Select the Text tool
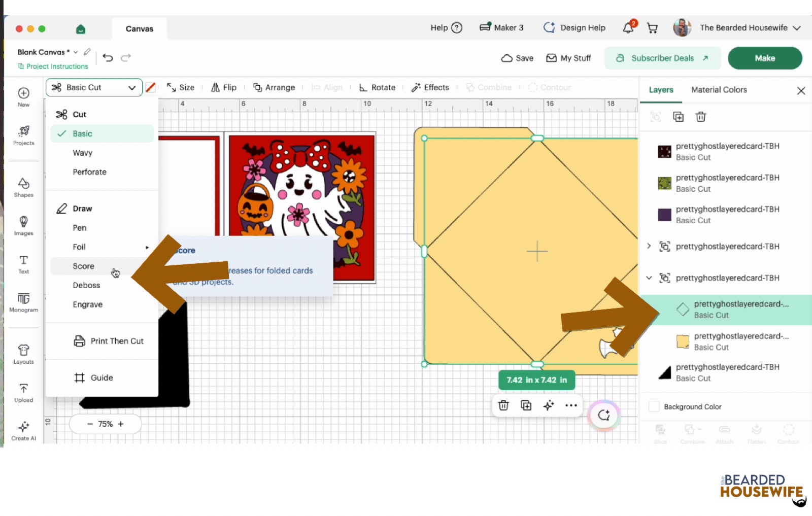 point(23,264)
